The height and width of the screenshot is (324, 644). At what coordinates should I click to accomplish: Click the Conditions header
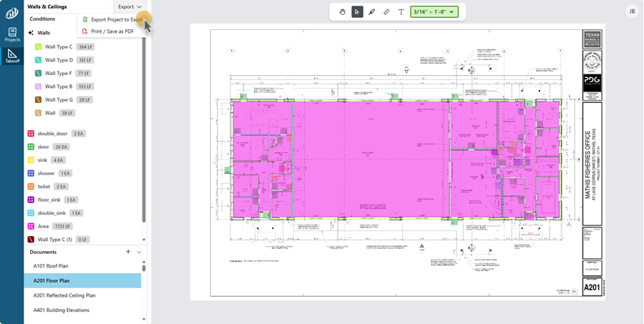(42, 19)
